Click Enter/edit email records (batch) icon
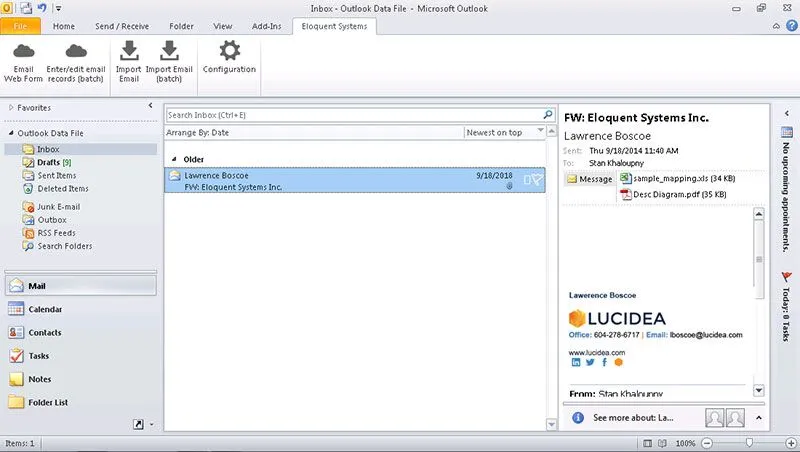The width and height of the screenshot is (800, 452). tap(76, 51)
